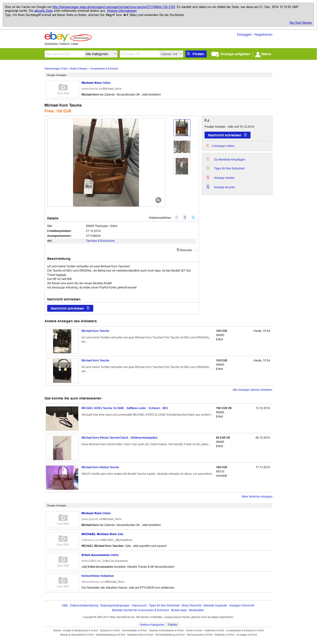
Task: Click the first Weiterempfehlen share icon
Action: click(x=176, y=218)
